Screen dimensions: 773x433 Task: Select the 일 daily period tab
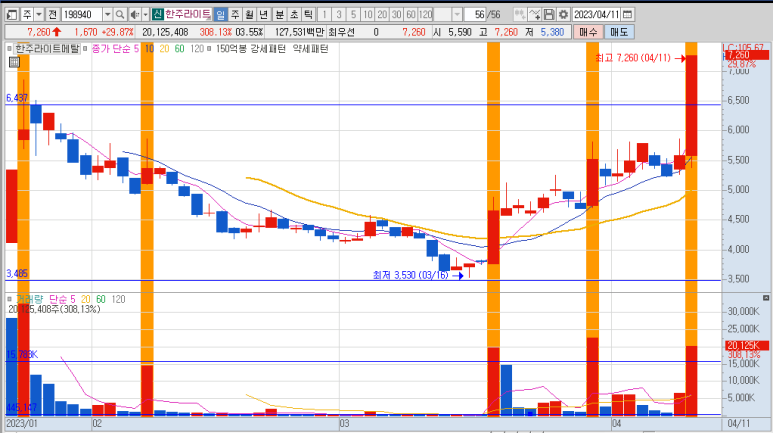220,14
